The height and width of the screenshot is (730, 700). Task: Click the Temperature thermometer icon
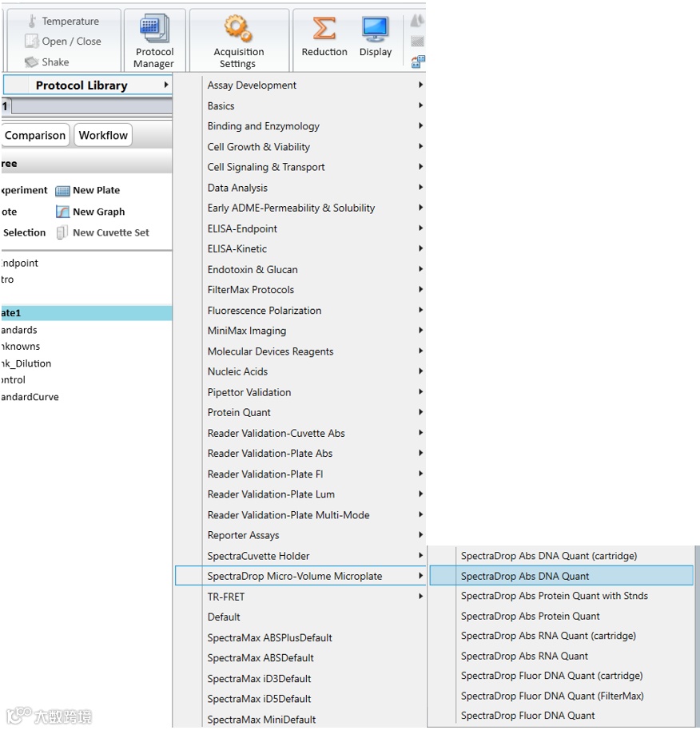click(32, 21)
